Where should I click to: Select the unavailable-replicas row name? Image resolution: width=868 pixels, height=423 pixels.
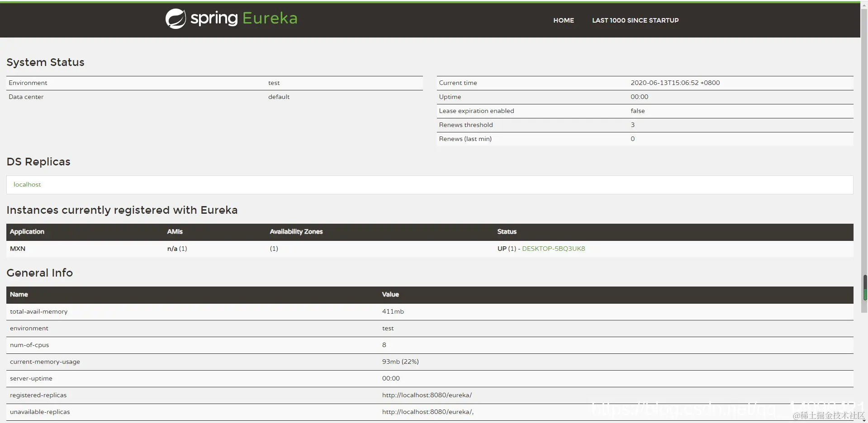pos(40,412)
